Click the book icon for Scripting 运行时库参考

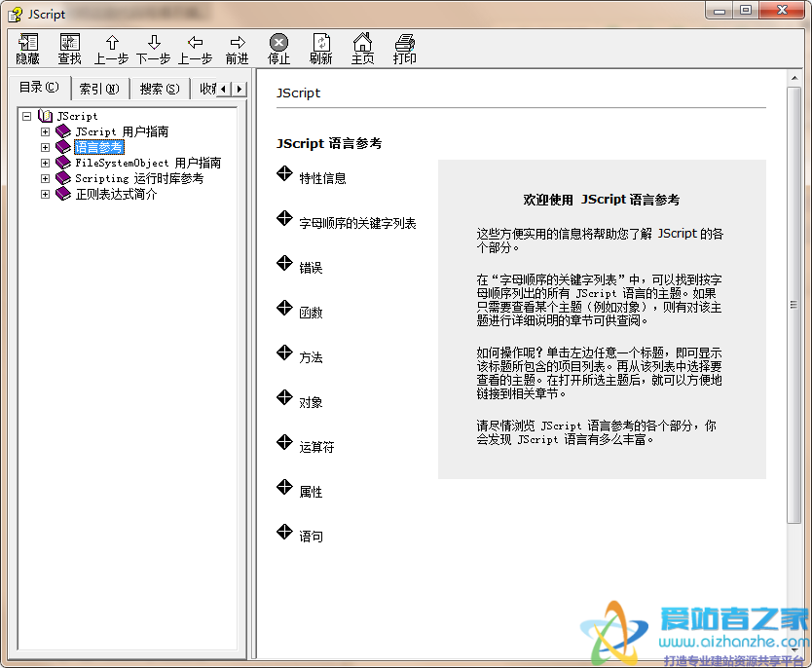click(63, 178)
